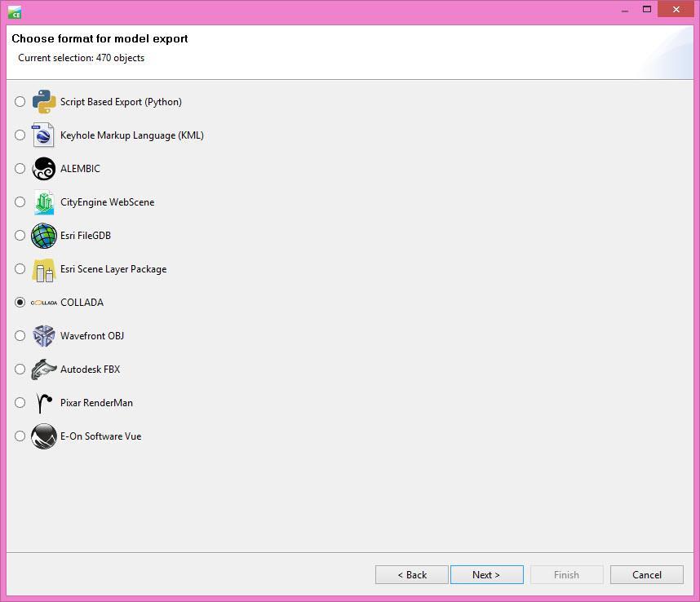Click the Autodesk FBX icon

click(x=44, y=369)
